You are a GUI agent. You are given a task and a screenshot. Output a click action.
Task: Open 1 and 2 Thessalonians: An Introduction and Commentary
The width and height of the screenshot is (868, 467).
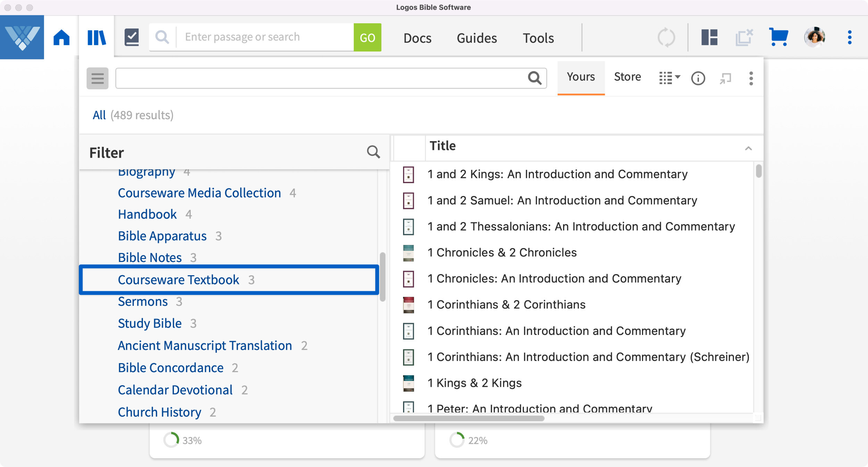581,227
